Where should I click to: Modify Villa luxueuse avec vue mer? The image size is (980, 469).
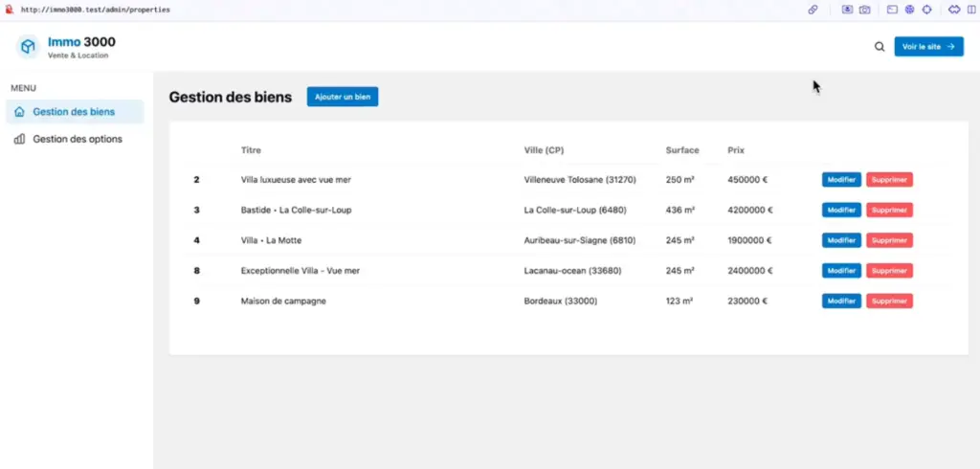841,180
